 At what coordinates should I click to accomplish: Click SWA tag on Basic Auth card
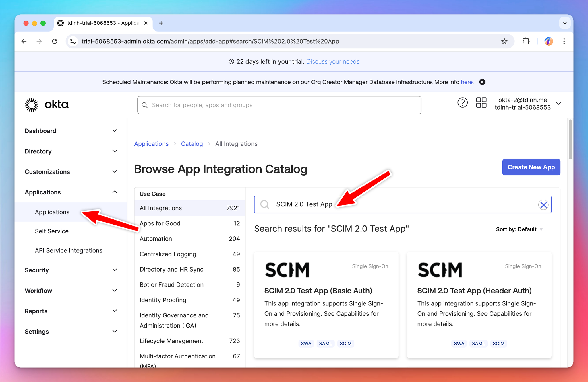click(306, 344)
